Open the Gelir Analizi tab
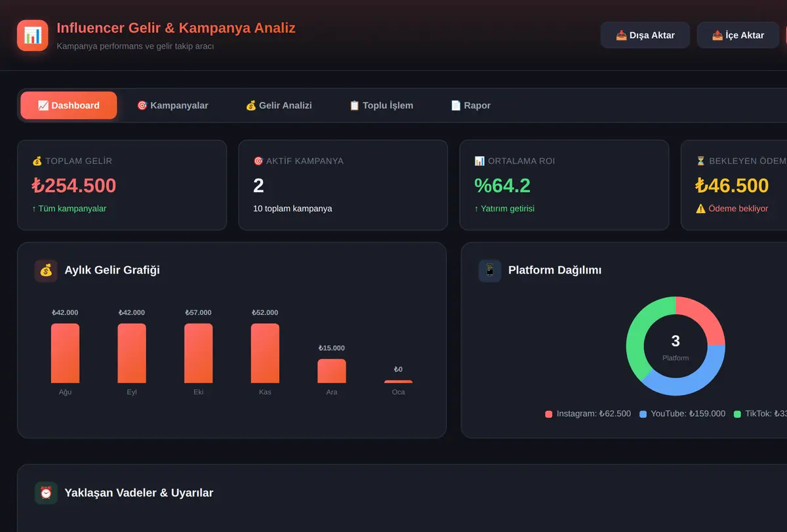Screen dimensions: 787x532 click(x=279, y=106)
